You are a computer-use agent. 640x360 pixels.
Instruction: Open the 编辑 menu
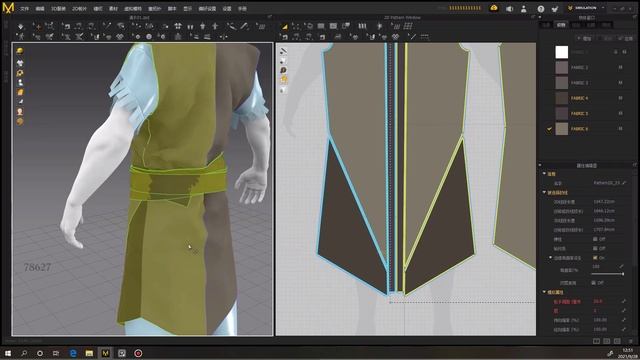tap(40, 9)
